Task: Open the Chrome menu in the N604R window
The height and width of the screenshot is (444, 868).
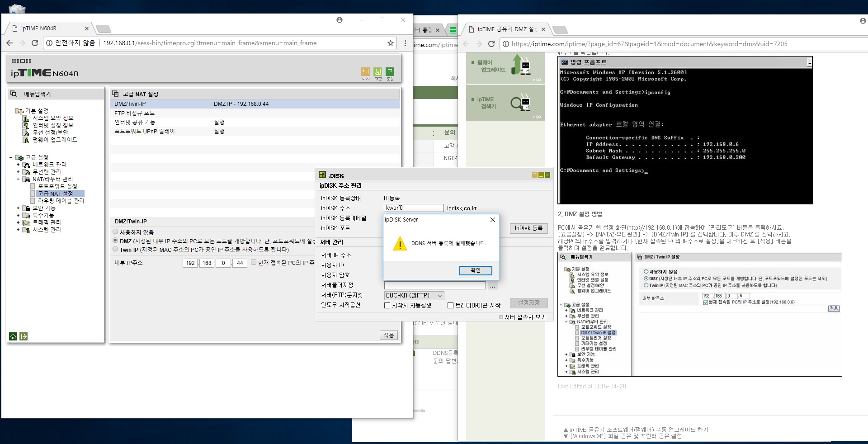Action: pyautogui.click(x=405, y=43)
